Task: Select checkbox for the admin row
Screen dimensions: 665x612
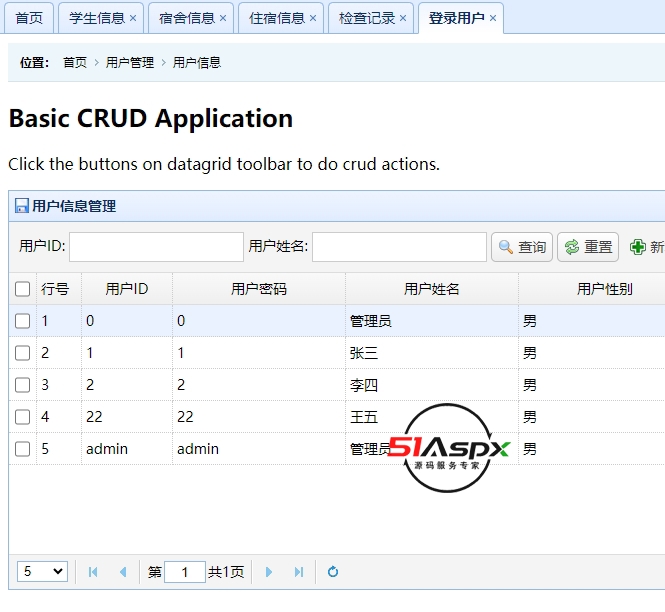Action: pos(23,449)
